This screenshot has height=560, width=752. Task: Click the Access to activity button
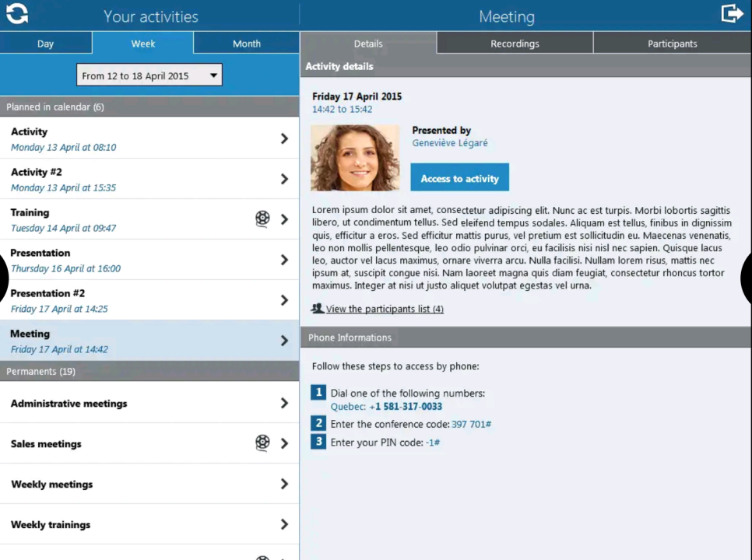[x=459, y=178]
